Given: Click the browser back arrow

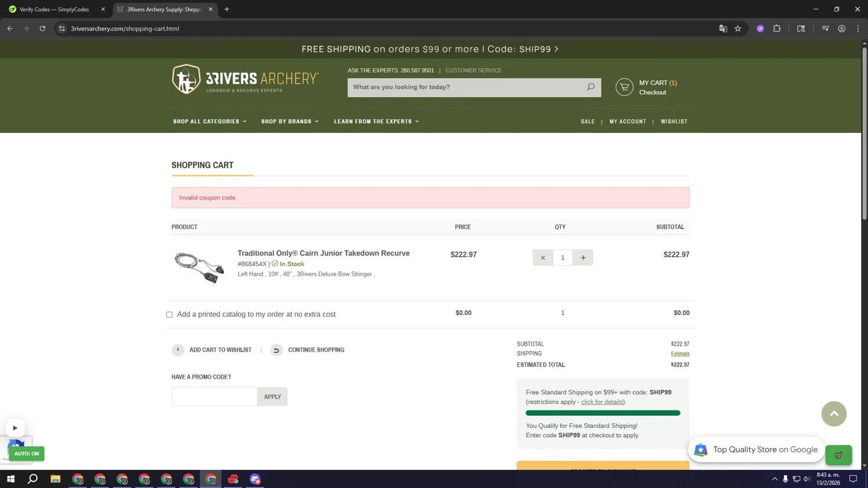Looking at the screenshot, I should click(10, 28).
